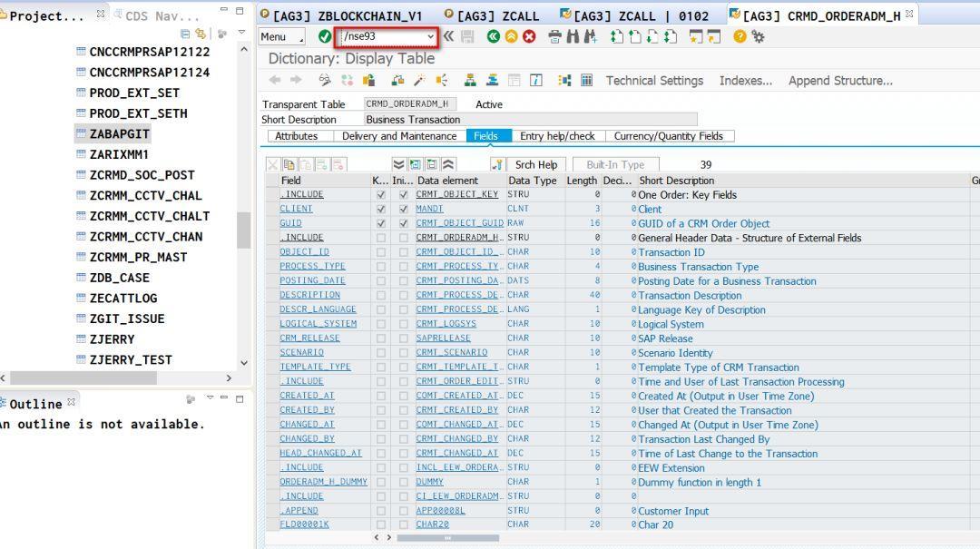Click the Project Explorer vertical scrollbar thumb
Screen dimensions: 980x549
coord(244,230)
